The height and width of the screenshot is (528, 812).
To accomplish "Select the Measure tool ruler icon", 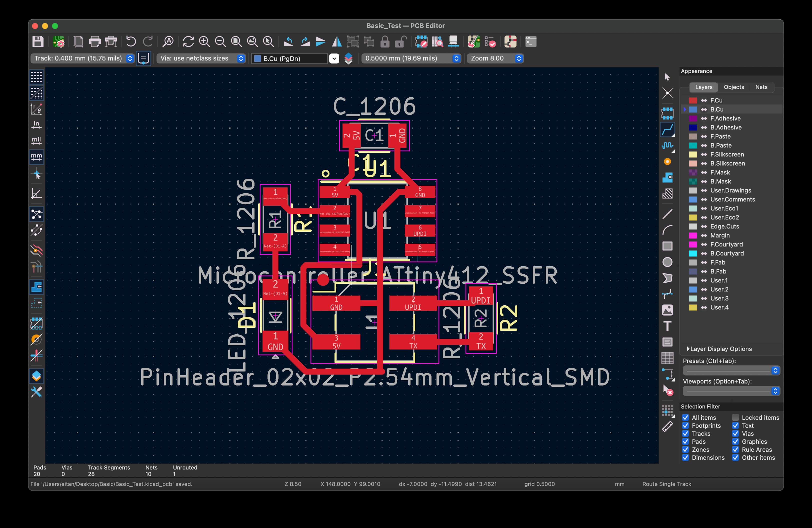I will pos(667,426).
